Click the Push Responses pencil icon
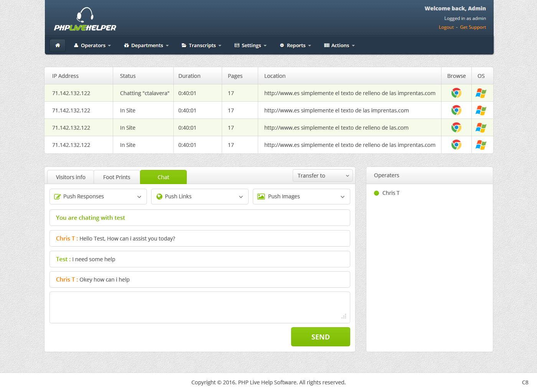537x392 pixels. click(58, 196)
